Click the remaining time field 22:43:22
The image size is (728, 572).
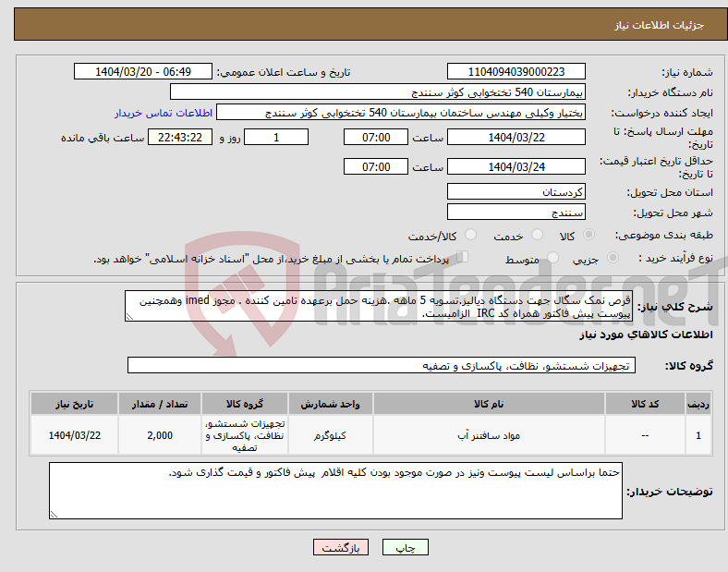180,138
